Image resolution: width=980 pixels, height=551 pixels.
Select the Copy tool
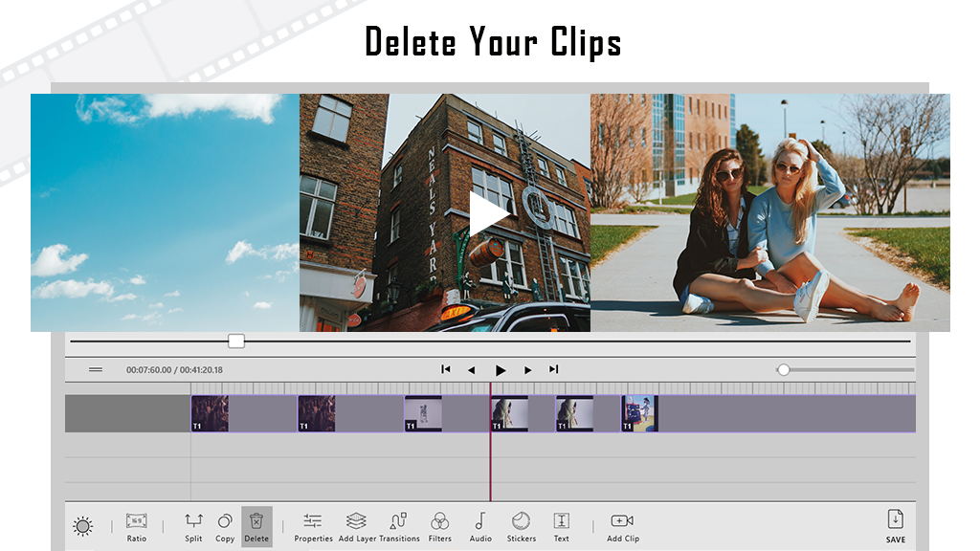tap(225, 521)
